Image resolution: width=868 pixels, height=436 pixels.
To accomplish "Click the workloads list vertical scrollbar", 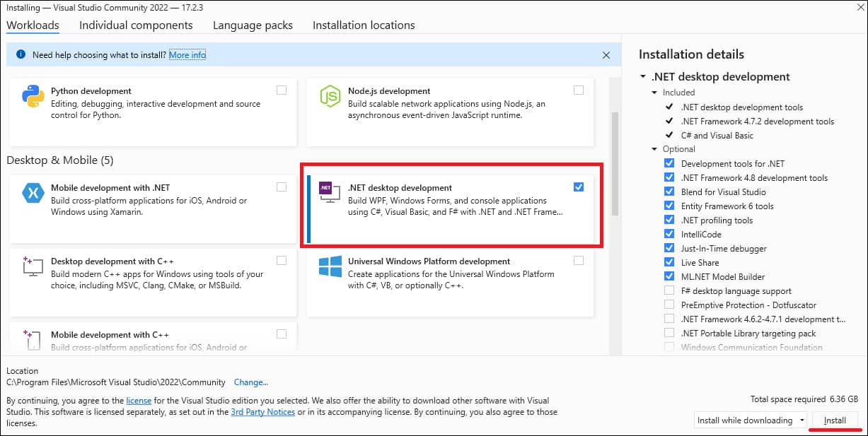I will pyautogui.click(x=614, y=163).
